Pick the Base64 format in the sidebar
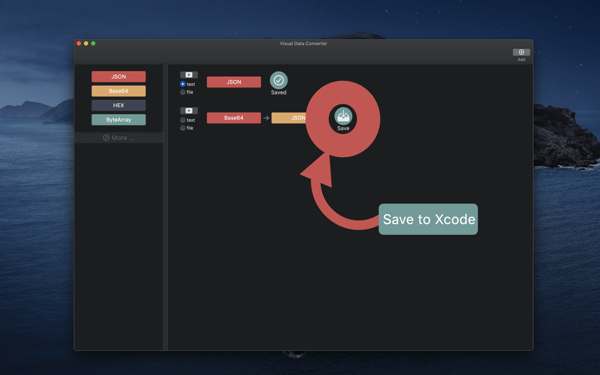Viewport: 600px width, 375px height. (119, 91)
